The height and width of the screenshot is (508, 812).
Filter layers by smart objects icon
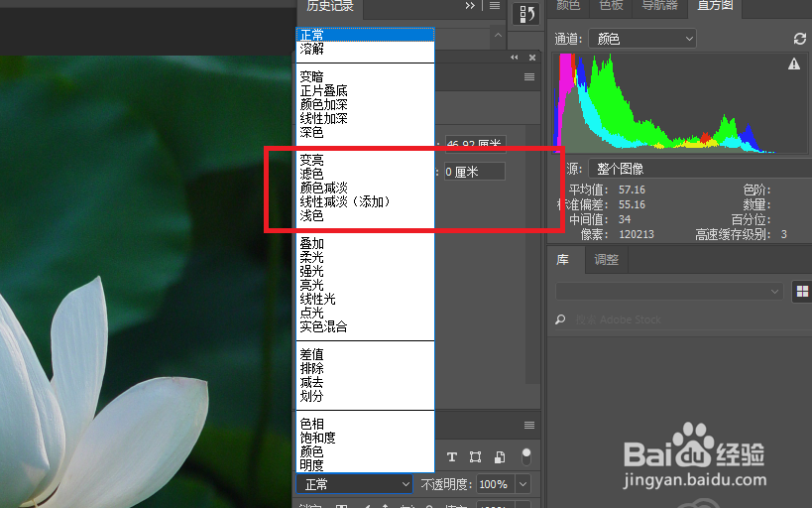pos(500,456)
